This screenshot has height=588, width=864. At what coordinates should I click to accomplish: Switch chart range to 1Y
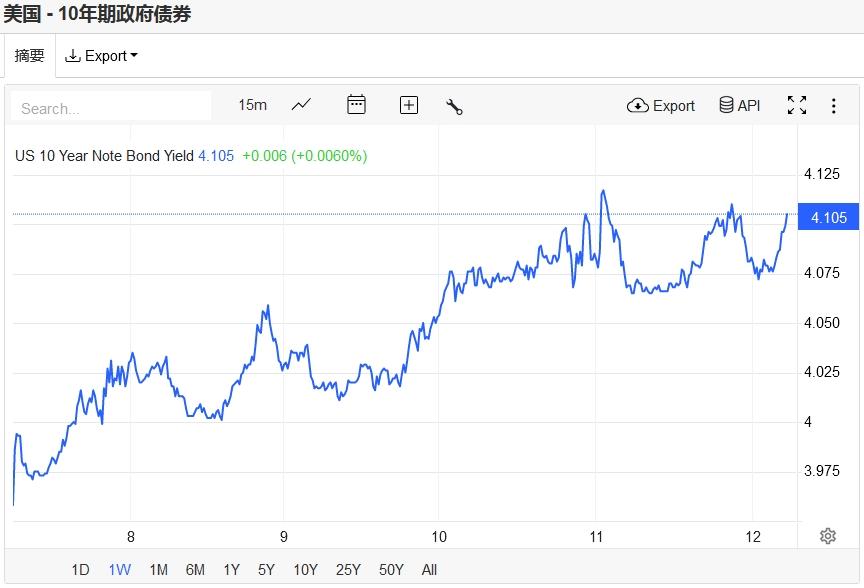[x=231, y=570]
